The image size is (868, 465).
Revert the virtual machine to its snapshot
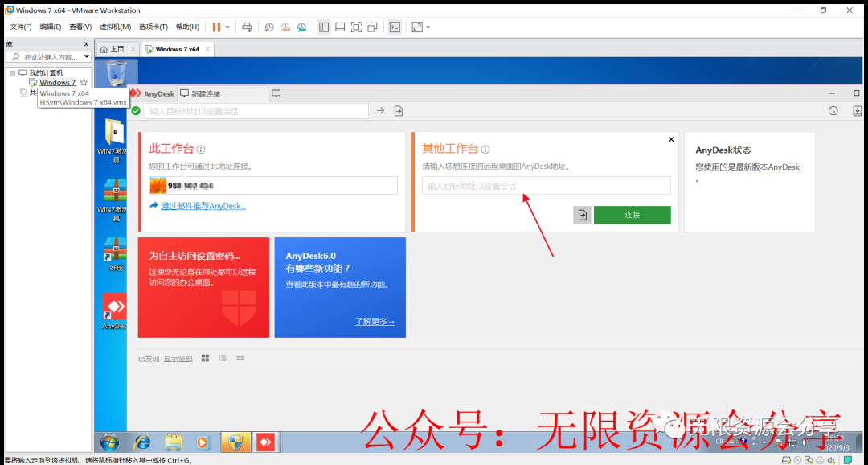click(285, 27)
